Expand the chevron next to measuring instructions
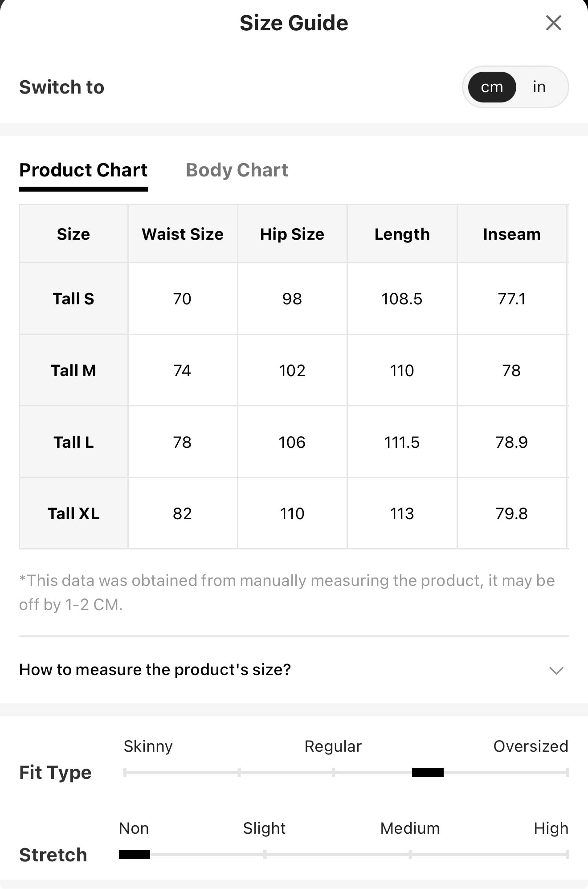This screenshot has width=588, height=889. pos(556,670)
